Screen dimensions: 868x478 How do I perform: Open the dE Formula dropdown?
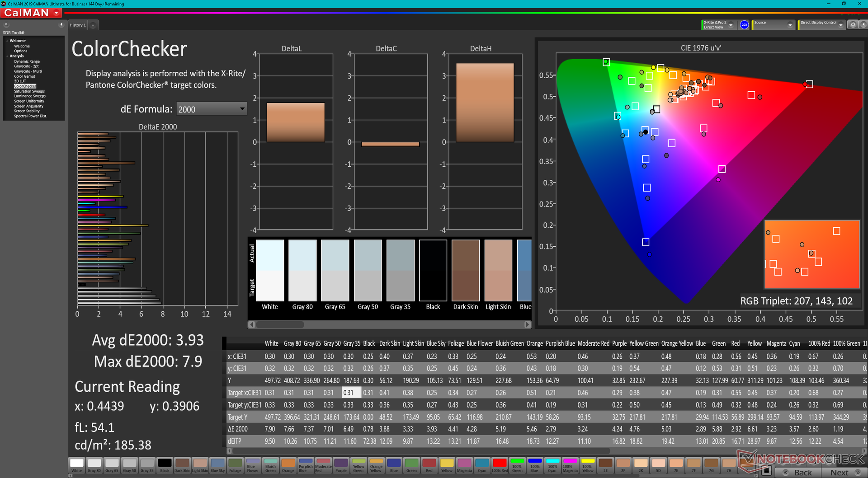pos(212,109)
